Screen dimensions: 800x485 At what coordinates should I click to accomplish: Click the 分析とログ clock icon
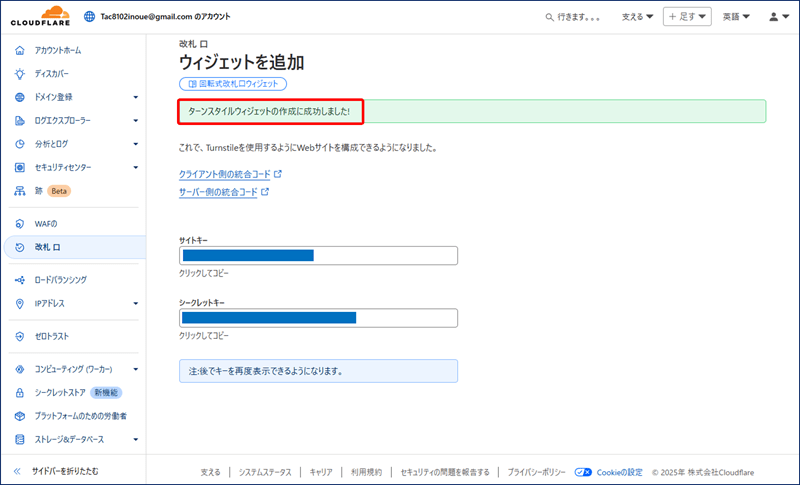20,144
